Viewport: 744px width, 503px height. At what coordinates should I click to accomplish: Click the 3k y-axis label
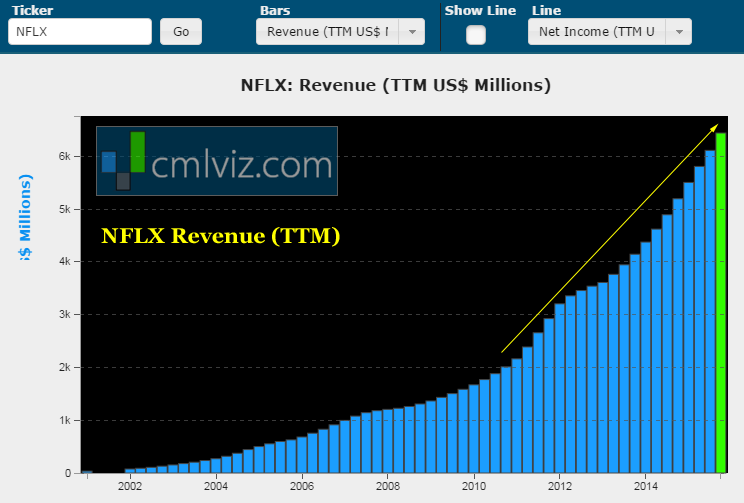click(65, 314)
